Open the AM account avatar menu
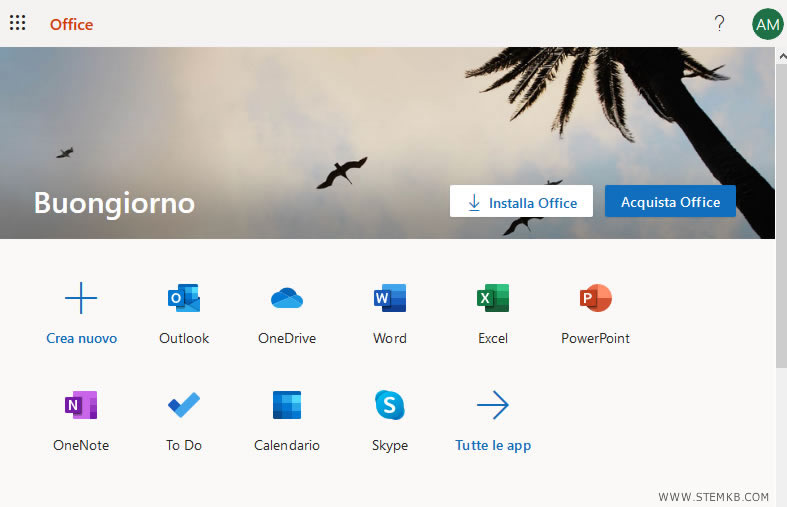 pos(767,24)
